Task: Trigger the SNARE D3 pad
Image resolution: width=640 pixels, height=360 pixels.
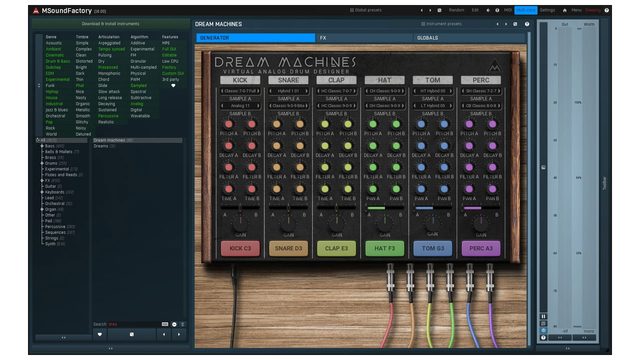Action: (x=288, y=248)
